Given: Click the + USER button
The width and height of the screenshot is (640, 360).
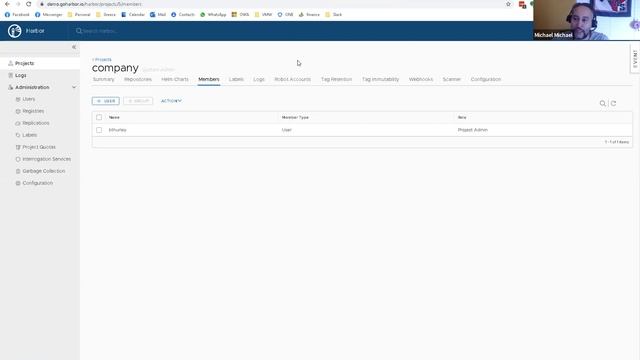Looking at the screenshot, I should [106, 101].
